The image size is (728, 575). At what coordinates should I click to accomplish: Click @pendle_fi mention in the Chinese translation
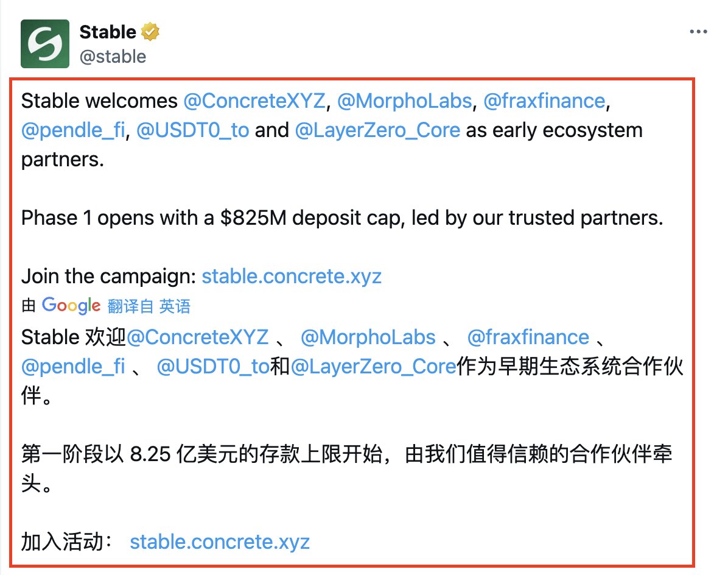(x=73, y=367)
